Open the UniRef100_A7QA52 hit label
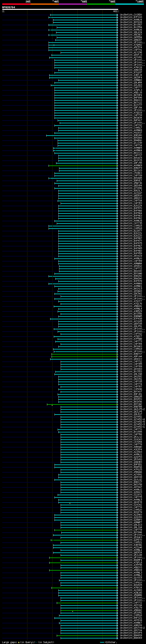Viewport: 146px width, 644px height. pos(131,45)
